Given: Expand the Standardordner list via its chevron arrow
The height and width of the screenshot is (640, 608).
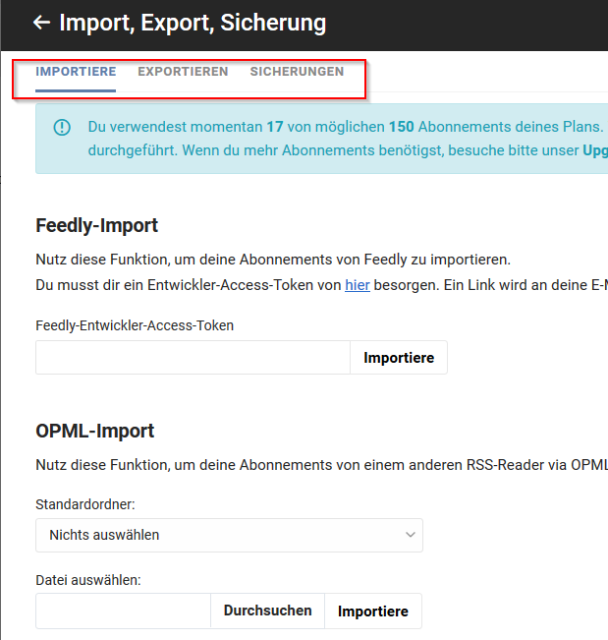Looking at the screenshot, I should pyautogui.click(x=410, y=535).
